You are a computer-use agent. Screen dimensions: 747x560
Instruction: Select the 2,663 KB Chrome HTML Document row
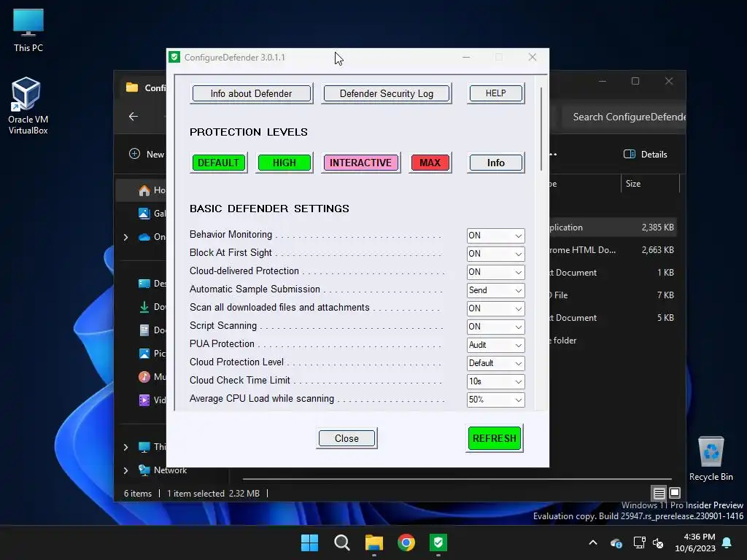coord(613,250)
